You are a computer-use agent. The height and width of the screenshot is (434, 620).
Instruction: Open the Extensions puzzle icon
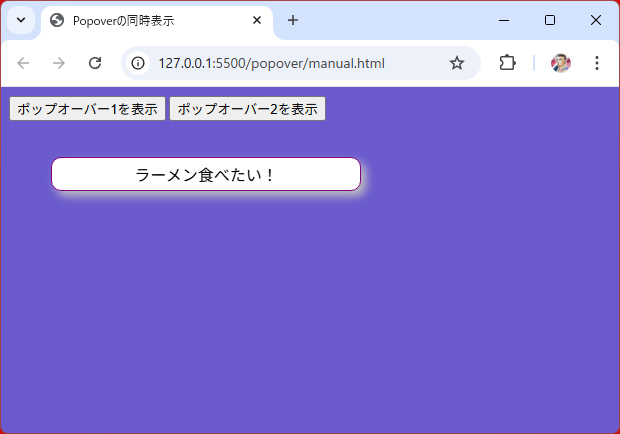(x=507, y=63)
